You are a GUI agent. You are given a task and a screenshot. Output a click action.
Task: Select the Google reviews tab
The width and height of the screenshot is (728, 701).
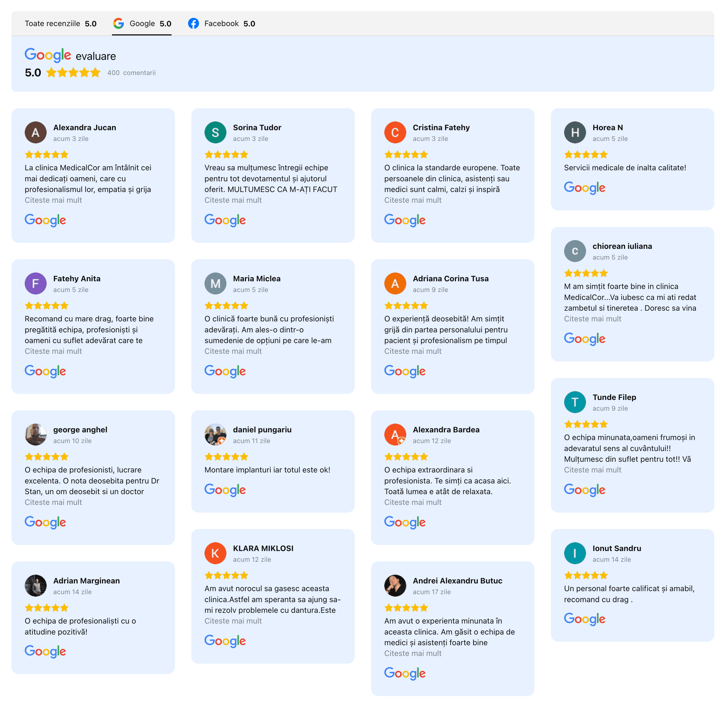[142, 23]
